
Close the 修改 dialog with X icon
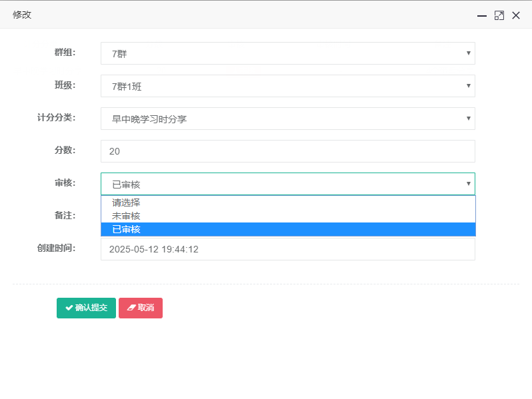tap(516, 15)
